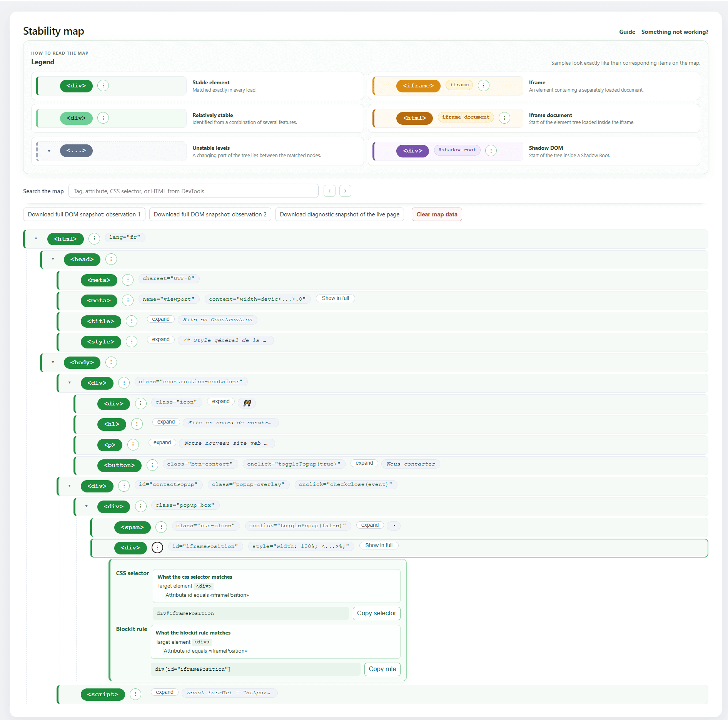Open three-dot menu for span btn-close

pos(161,527)
